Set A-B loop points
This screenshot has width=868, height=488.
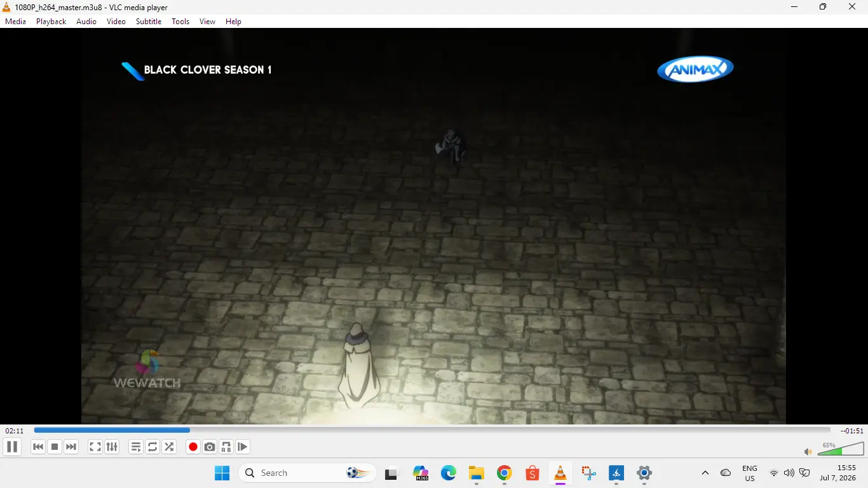(226, 447)
